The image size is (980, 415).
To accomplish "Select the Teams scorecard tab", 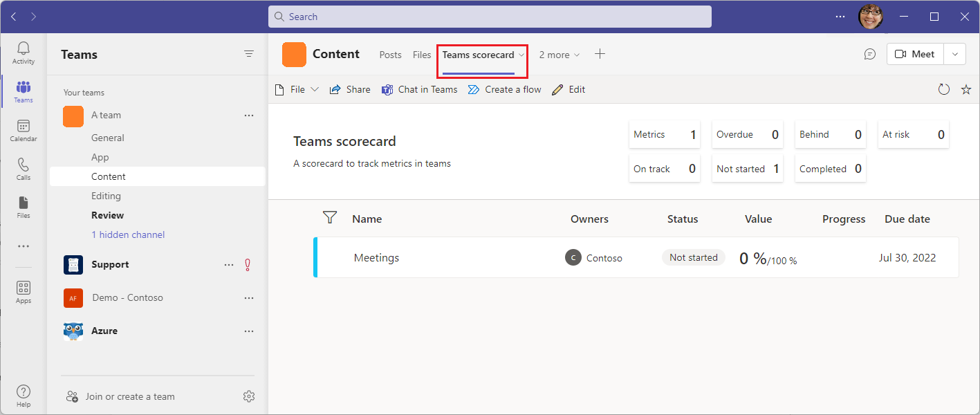I will [x=478, y=55].
